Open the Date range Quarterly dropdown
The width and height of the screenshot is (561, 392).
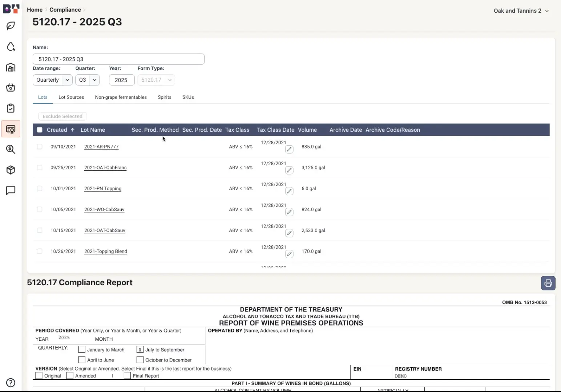coord(53,80)
